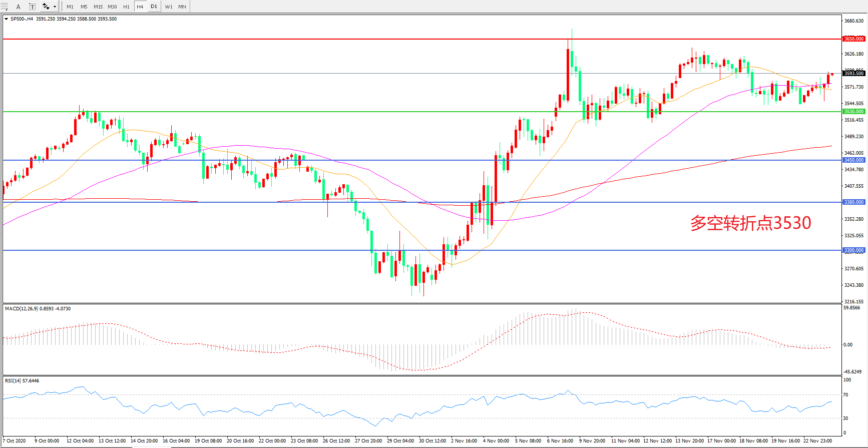Click the Arrows objects tool icon
The image size is (868, 448).
tap(46, 7)
